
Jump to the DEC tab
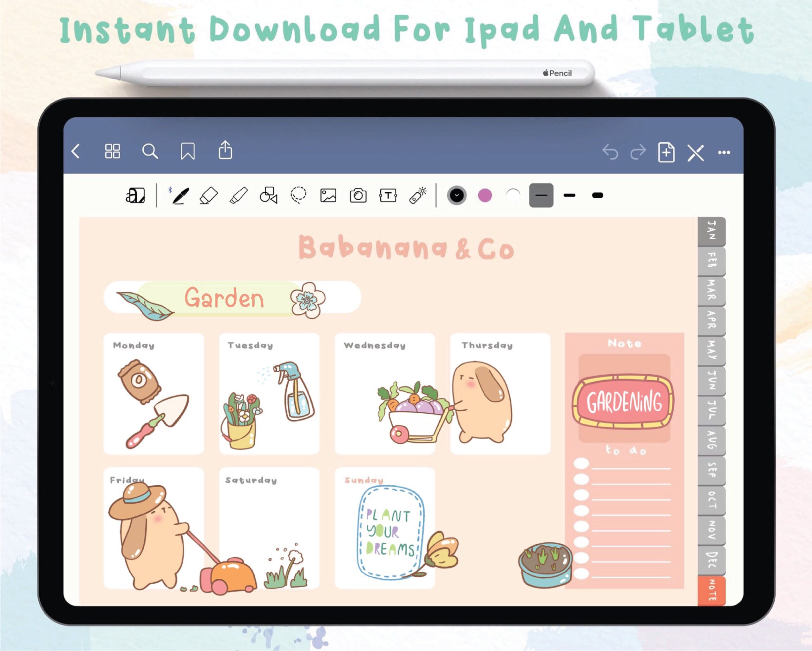[x=711, y=561]
